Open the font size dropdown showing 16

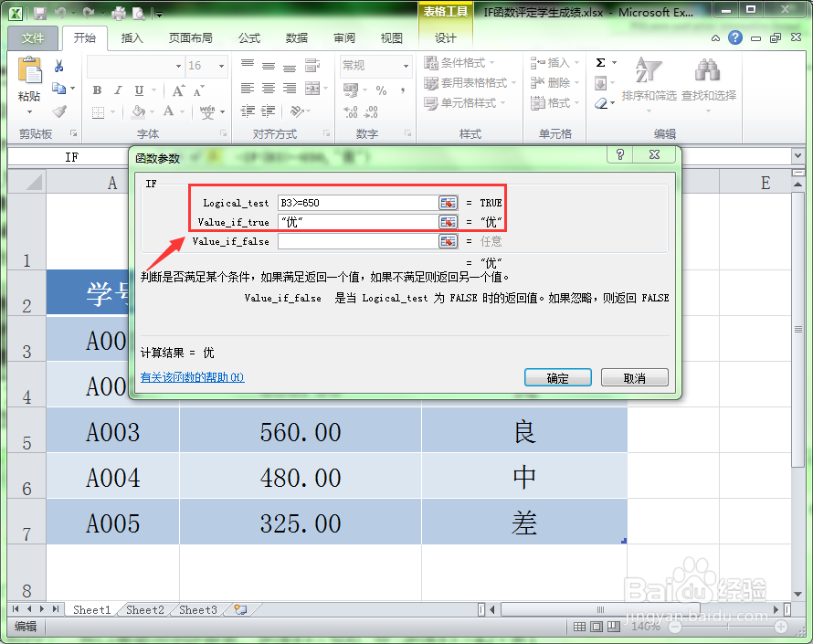click(x=221, y=66)
